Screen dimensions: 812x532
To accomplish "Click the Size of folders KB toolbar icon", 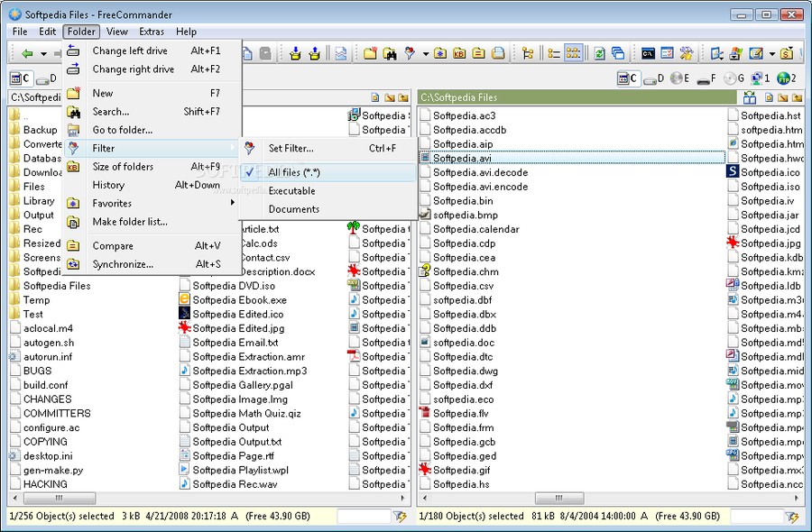I will tap(459, 53).
